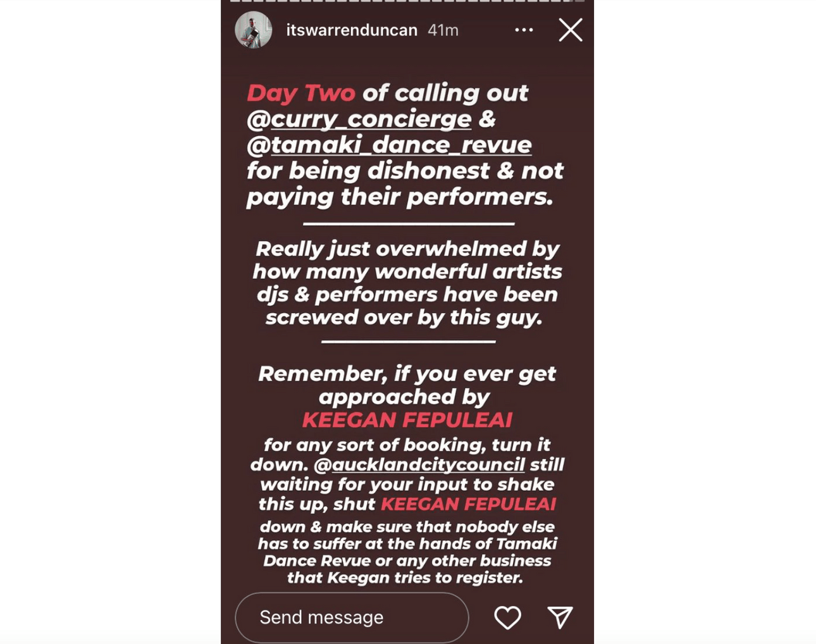This screenshot has width=816, height=644.
Task: Select the red "Day Two" heading text
Action: click(x=301, y=93)
